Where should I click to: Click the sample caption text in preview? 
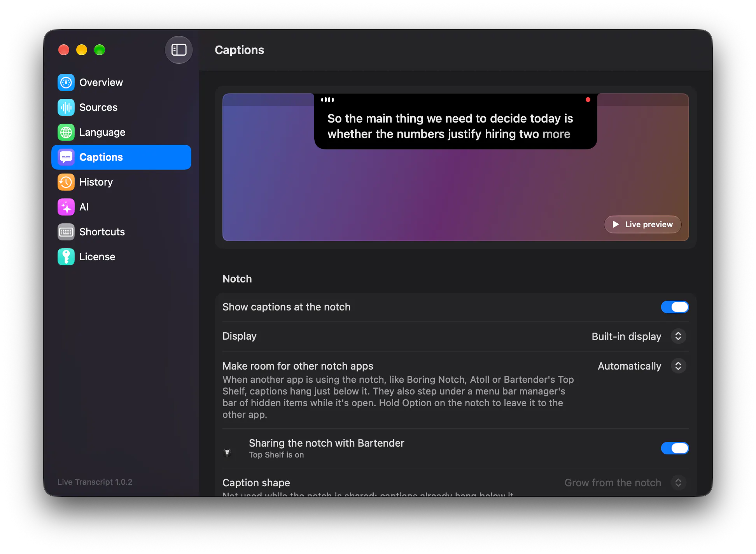point(450,126)
